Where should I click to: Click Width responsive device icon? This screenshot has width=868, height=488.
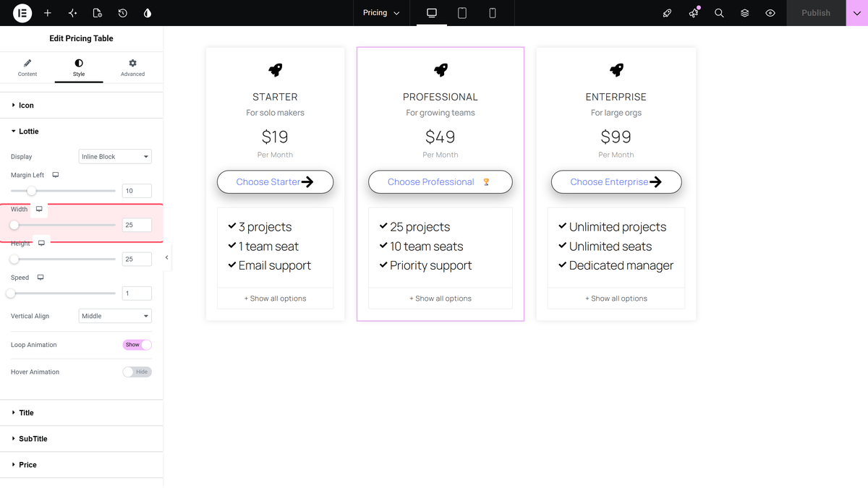(39, 209)
